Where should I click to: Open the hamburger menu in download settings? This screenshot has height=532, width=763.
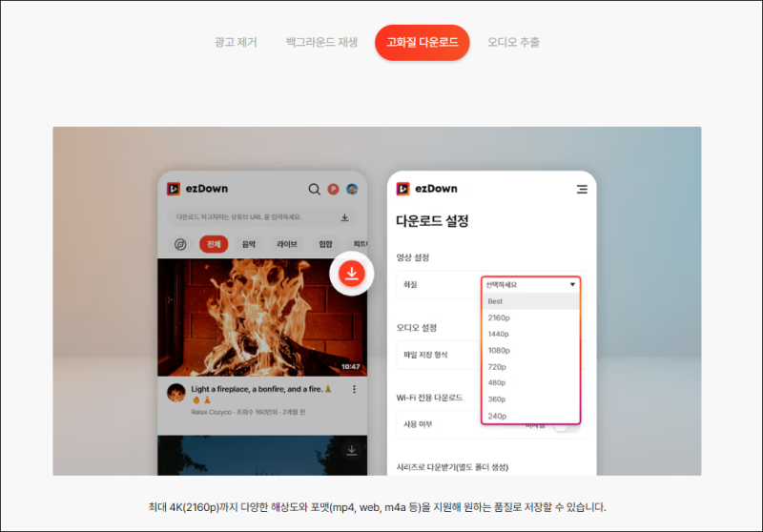tap(582, 189)
